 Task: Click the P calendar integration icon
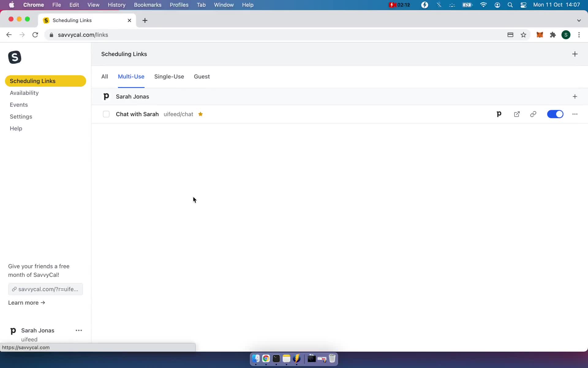(x=499, y=114)
